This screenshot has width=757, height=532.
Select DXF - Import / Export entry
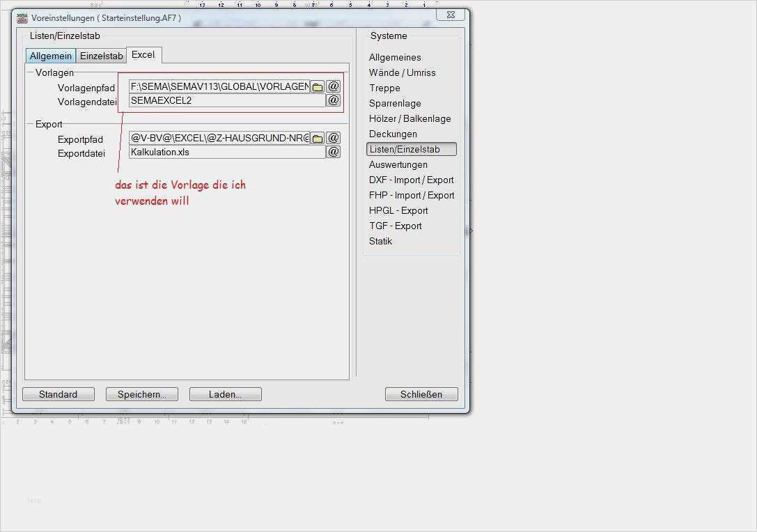click(411, 180)
